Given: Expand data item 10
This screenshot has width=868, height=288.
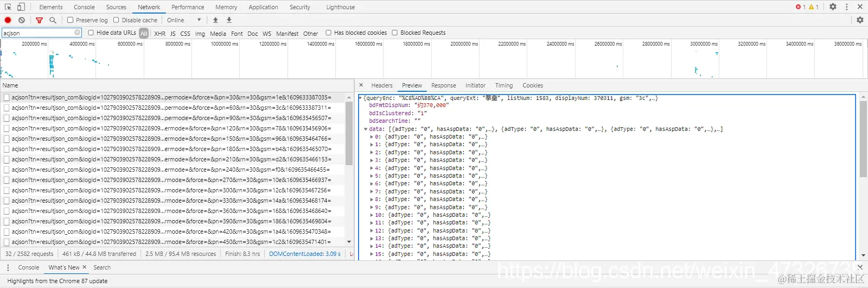Looking at the screenshot, I should pos(372,215).
